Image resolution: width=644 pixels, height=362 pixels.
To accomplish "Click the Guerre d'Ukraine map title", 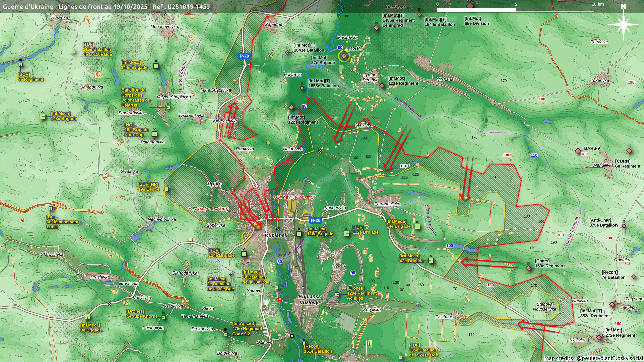I will [106, 7].
